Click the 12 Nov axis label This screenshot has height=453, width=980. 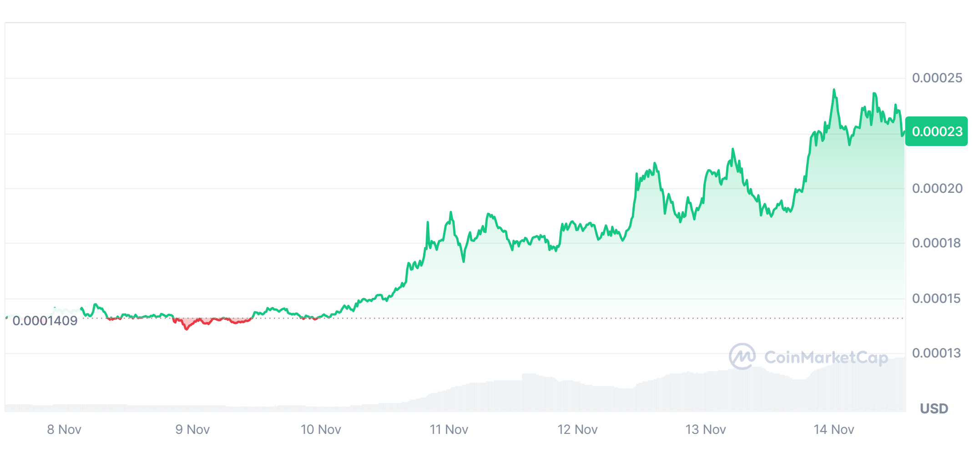pyautogui.click(x=577, y=429)
